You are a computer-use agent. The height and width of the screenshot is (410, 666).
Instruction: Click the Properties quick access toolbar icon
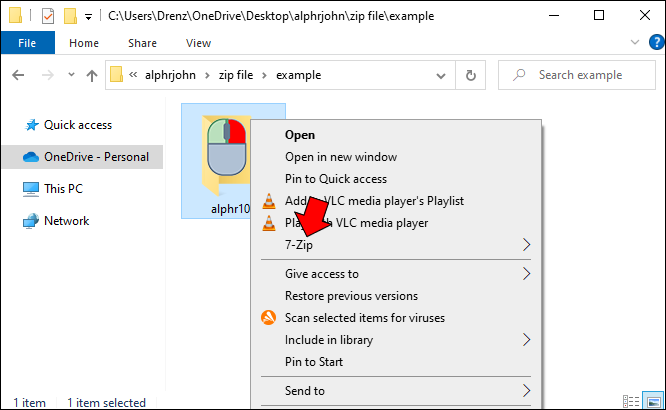pos(47,16)
